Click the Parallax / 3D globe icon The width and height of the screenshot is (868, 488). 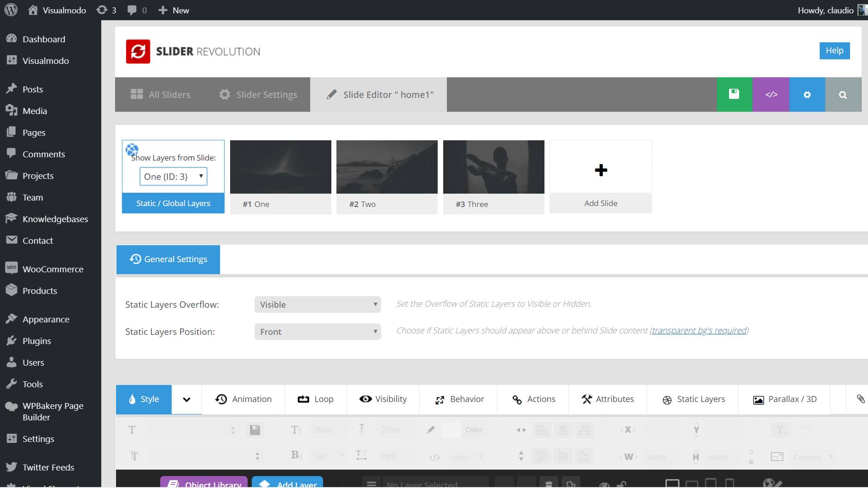(x=758, y=399)
